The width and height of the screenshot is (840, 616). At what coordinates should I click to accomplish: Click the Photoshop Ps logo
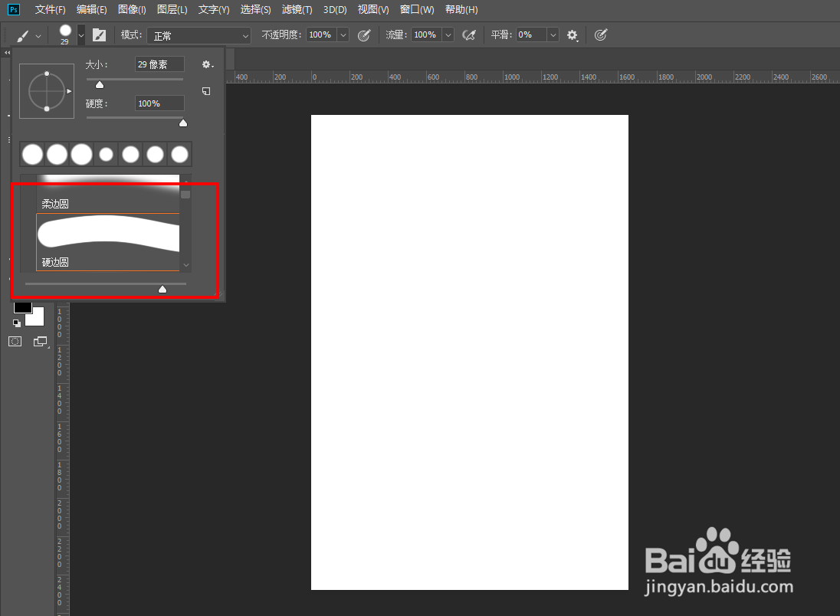(x=14, y=9)
